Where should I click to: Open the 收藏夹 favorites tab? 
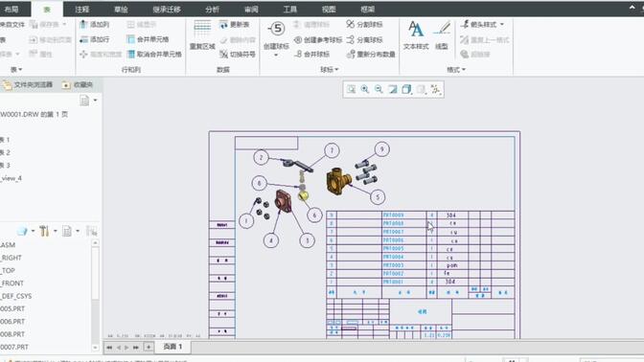click(78, 85)
